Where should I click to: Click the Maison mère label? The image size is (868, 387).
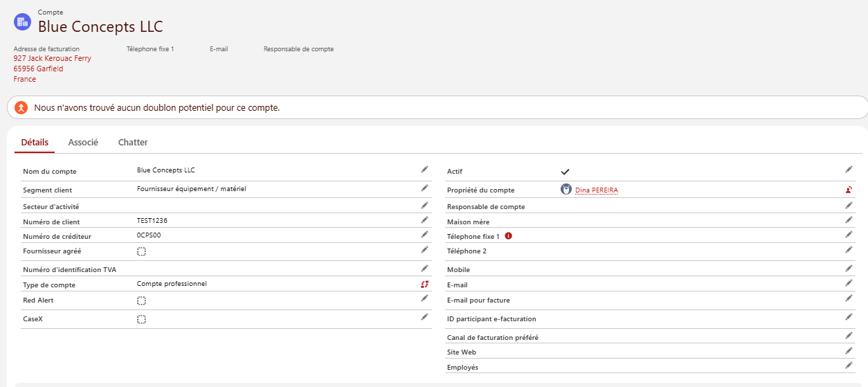coord(468,222)
